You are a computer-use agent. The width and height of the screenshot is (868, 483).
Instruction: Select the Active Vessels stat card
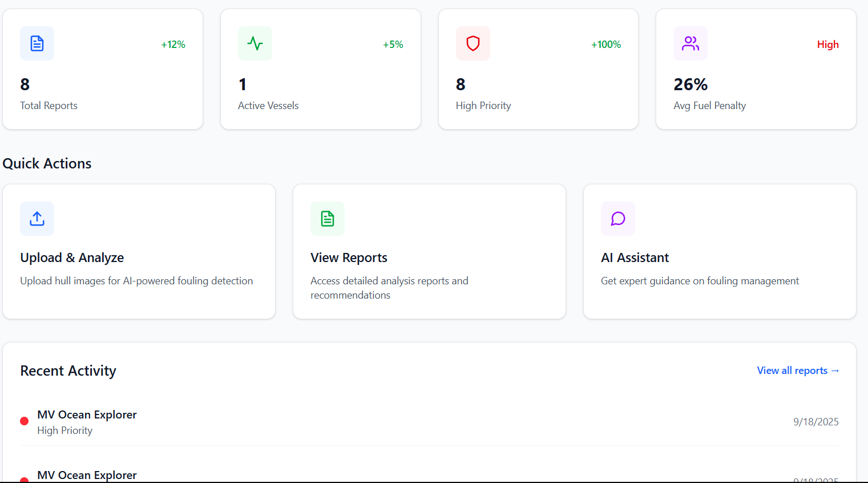point(321,69)
